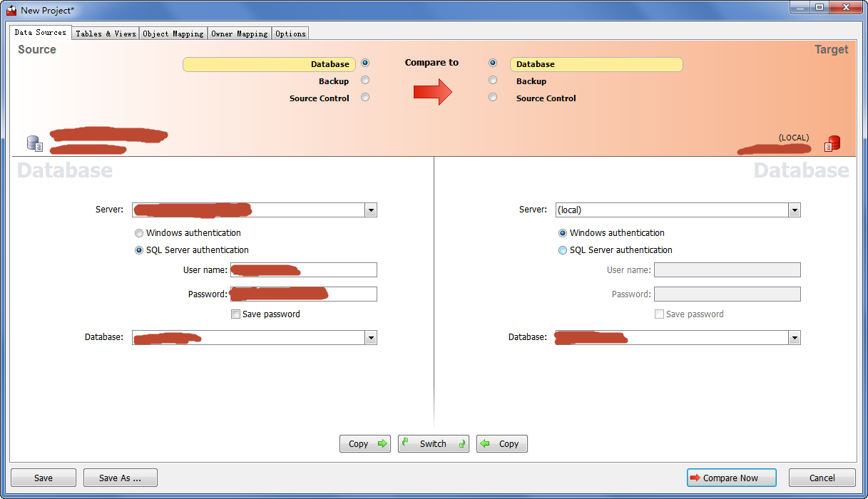Screen dimensions: 868x499
Task: Click the (LOCAL) target summary label
Action: point(794,138)
